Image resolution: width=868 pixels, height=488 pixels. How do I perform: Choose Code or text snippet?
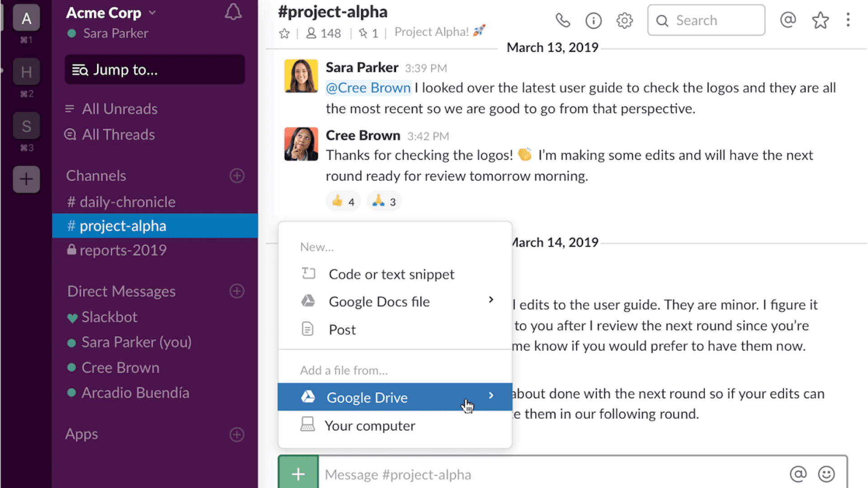click(395, 274)
